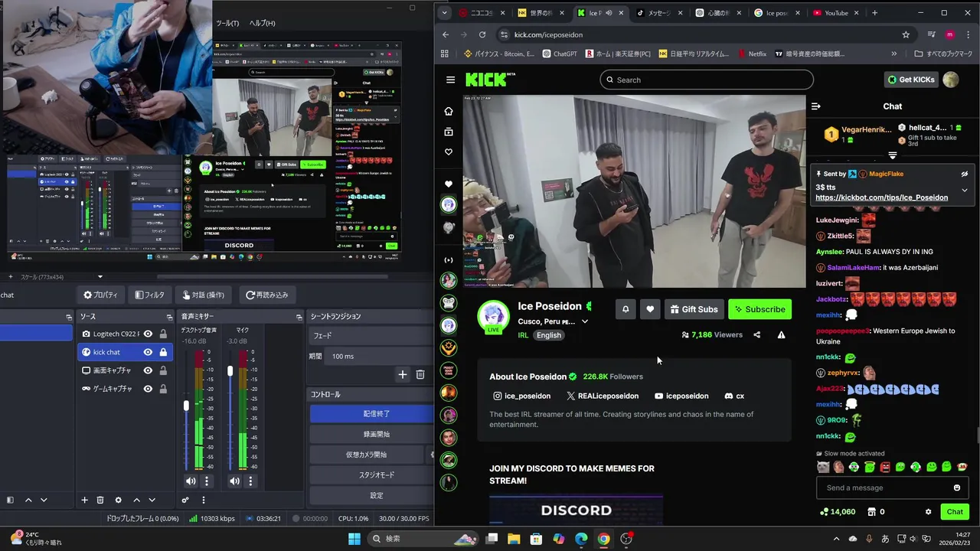This screenshot has height=551, width=980.
Task: Open the Kick channel shop icon
Action: (x=871, y=512)
